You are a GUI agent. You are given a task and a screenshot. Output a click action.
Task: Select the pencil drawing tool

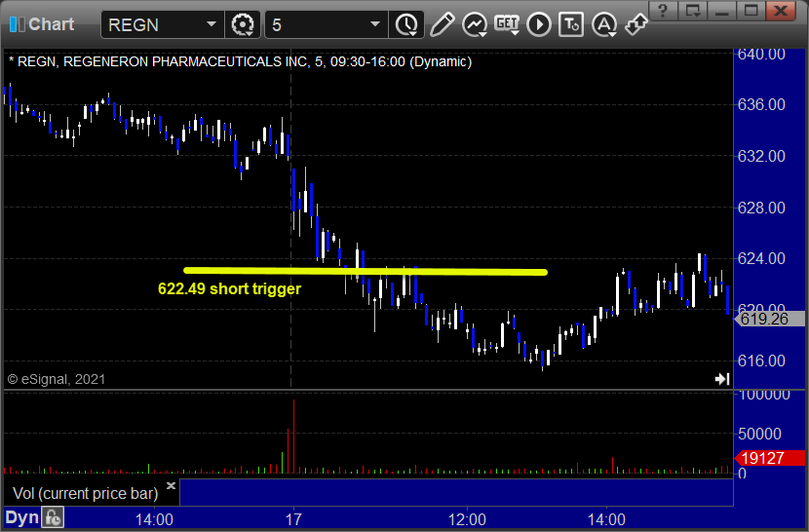[x=443, y=24]
